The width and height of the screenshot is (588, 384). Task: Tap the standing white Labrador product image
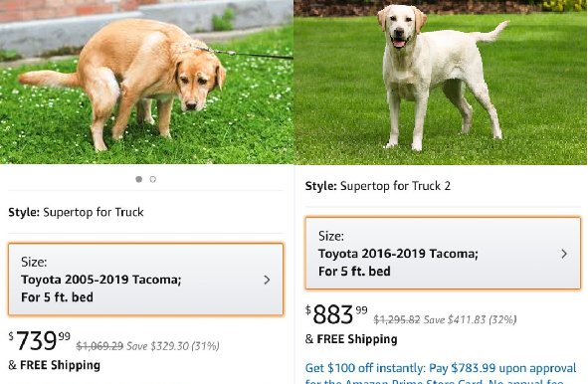441,82
